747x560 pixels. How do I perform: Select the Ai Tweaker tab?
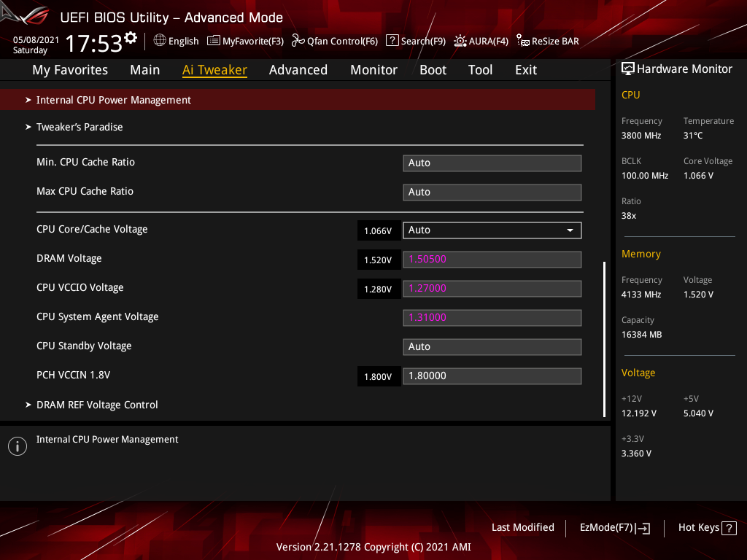click(214, 70)
